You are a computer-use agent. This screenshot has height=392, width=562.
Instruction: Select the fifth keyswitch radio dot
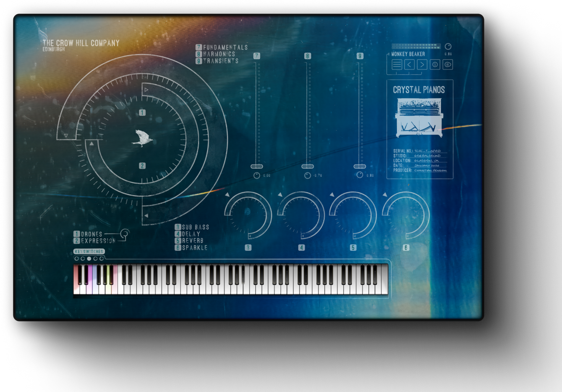pos(101,259)
